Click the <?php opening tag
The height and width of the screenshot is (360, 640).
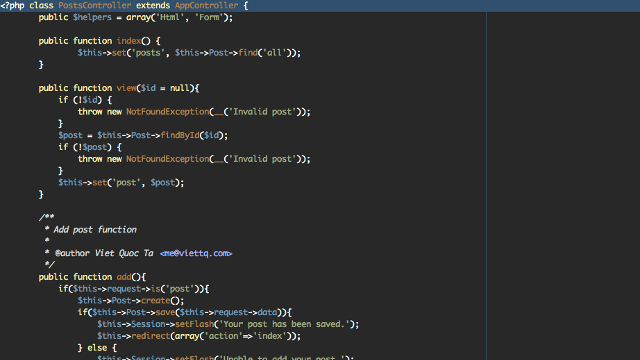12,6
